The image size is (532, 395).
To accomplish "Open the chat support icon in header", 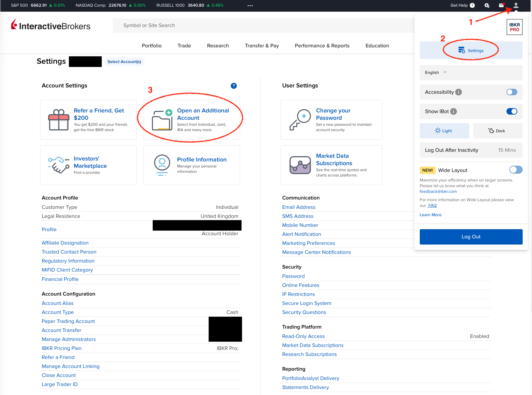I will coord(487,5).
